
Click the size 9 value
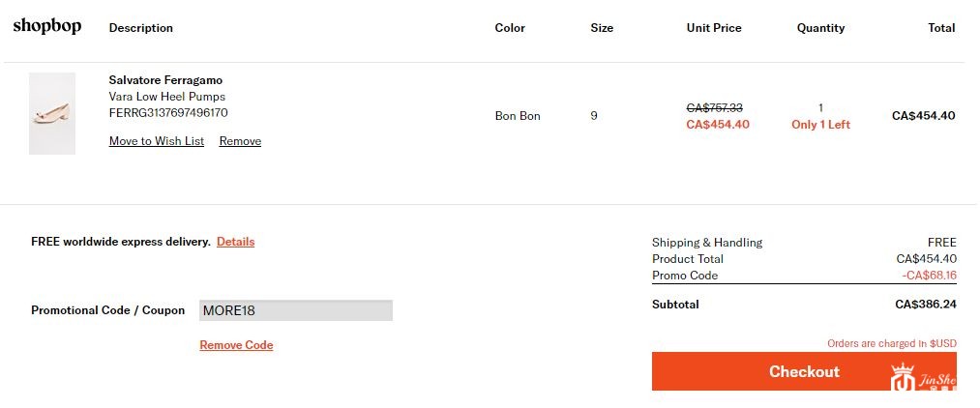pos(594,116)
